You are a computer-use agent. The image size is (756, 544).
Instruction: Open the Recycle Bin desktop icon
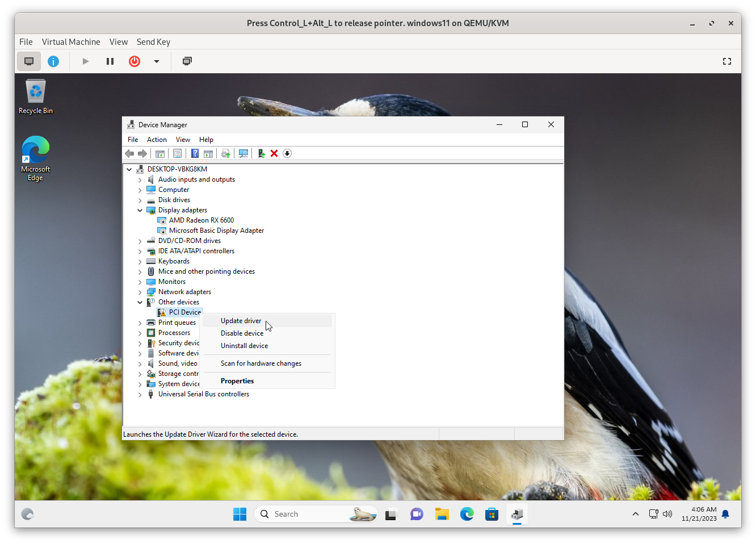pyautogui.click(x=35, y=97)
